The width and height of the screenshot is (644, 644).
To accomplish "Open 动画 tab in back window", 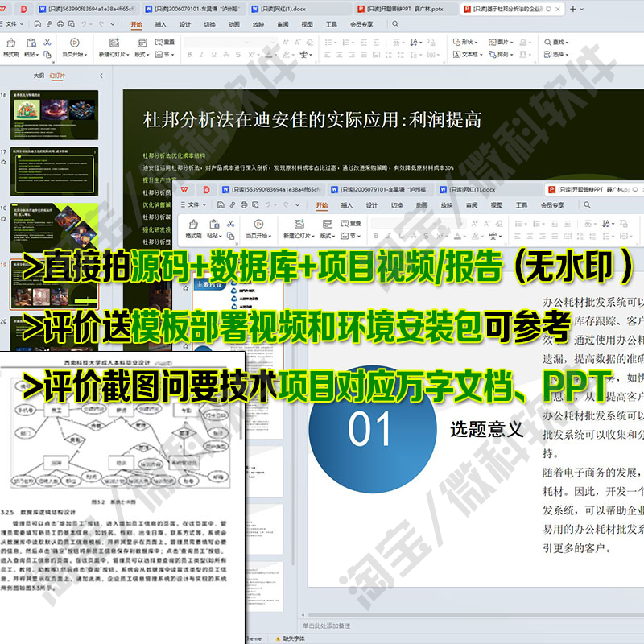I will [x=233, y=24].
